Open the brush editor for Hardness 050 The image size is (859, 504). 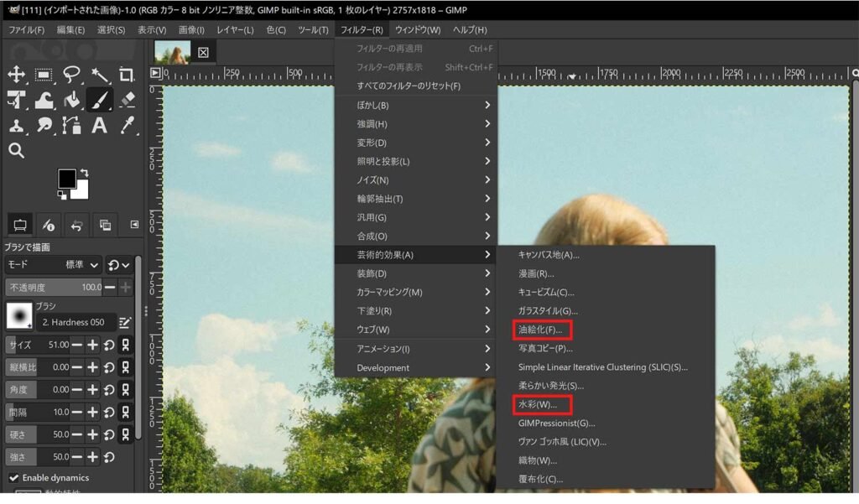125,322
